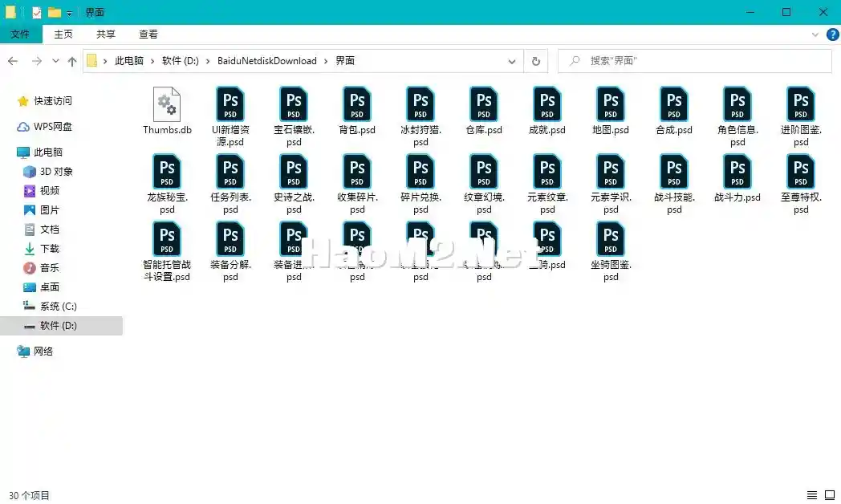The image size is (841, 504).
Task: Open the 文件 menu
Action: (20, 35)
